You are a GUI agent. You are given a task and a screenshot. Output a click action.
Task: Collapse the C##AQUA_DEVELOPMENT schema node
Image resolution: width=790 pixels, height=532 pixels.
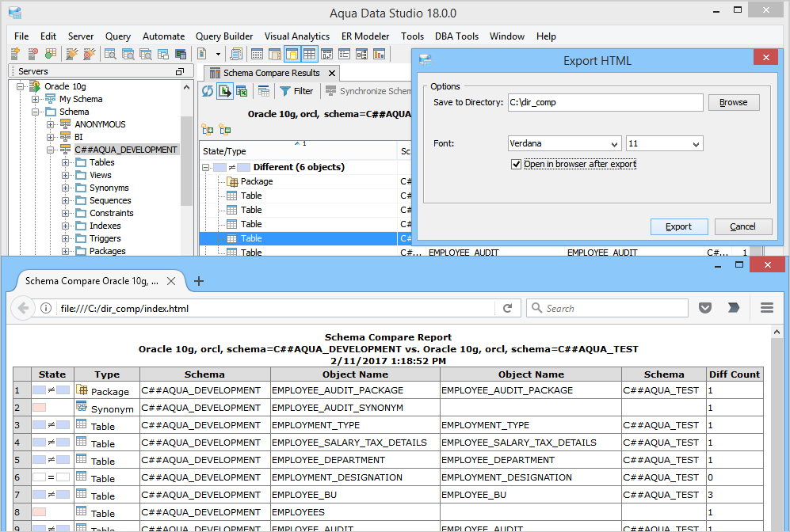(x=51, y=150)
